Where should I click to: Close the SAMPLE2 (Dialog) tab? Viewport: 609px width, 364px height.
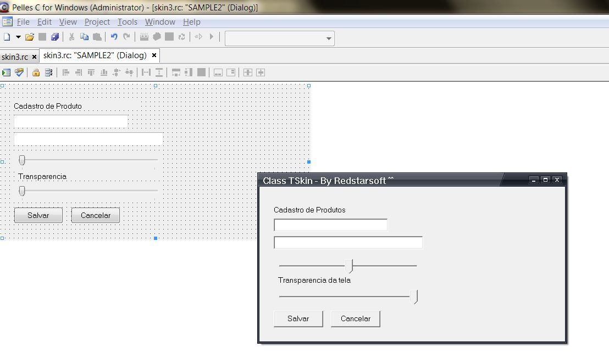154,55
